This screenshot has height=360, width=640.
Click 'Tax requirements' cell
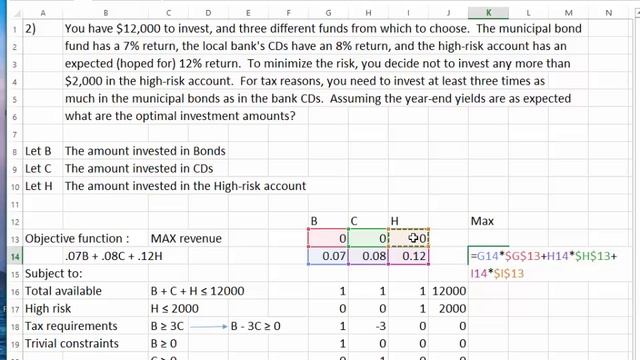click(x=71, y=326)
